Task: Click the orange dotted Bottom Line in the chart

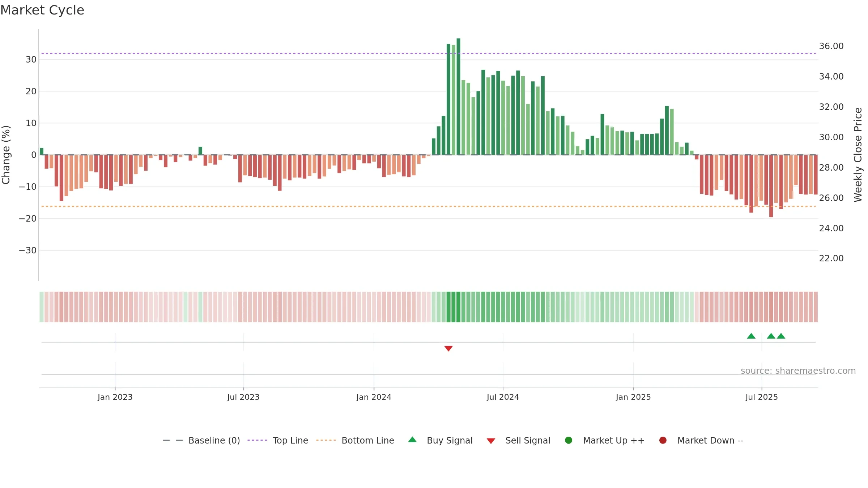Action: click(429, 206)
